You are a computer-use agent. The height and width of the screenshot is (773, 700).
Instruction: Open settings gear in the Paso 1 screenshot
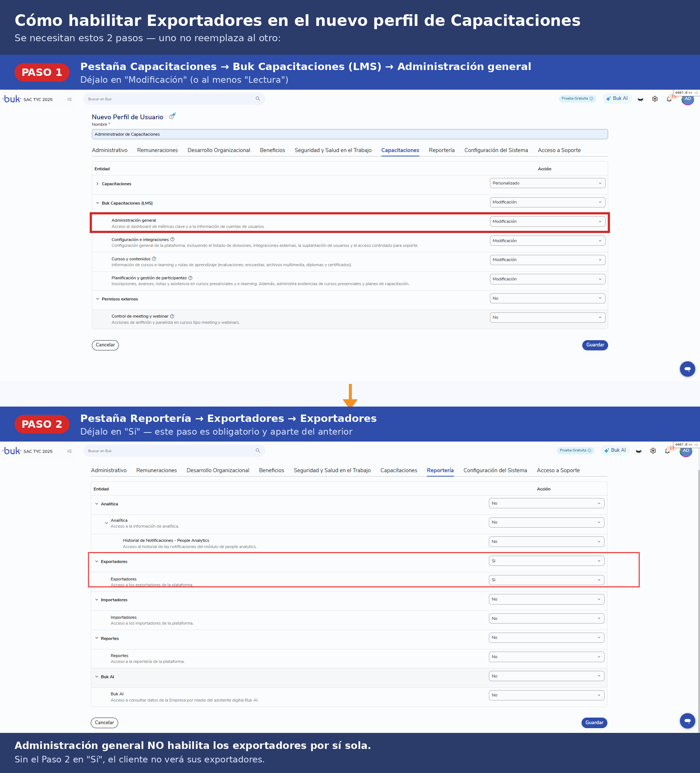[x=655, y=99]
